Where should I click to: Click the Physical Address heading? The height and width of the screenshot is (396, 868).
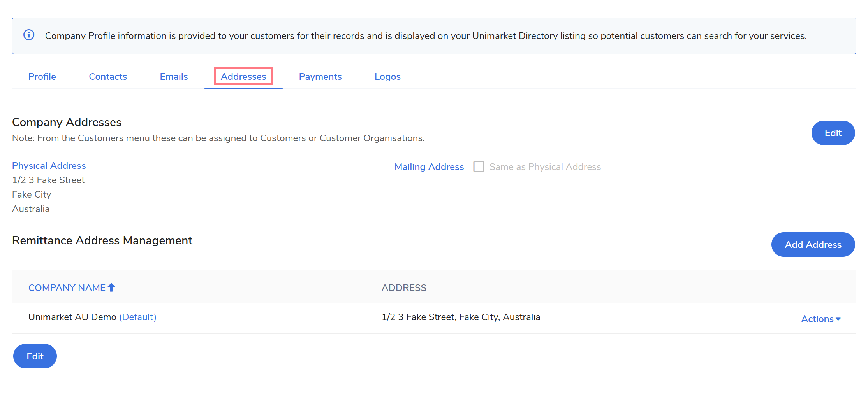49,166
